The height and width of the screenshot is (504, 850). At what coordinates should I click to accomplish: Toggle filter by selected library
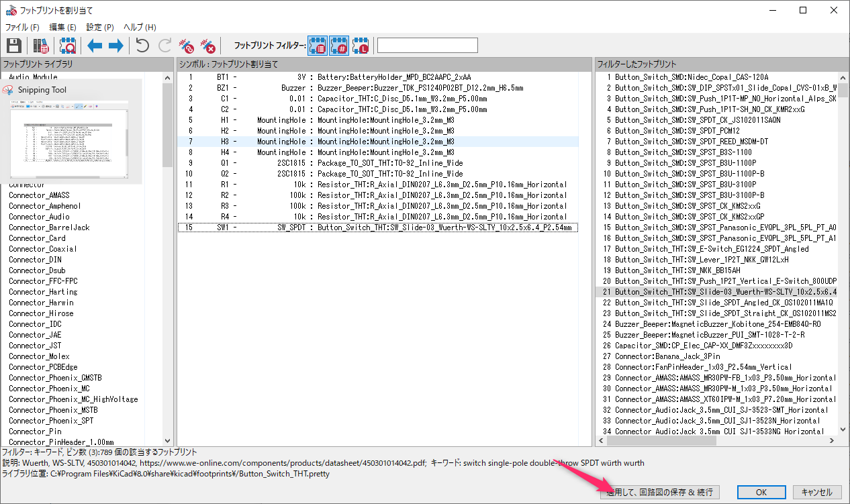[361, 46]
